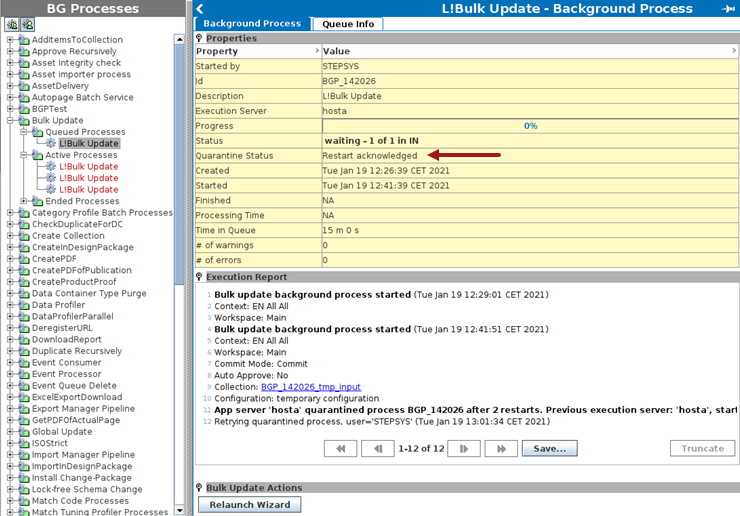
Task: Select the queued L!Bulk Update process
Action: coord(88,144)
